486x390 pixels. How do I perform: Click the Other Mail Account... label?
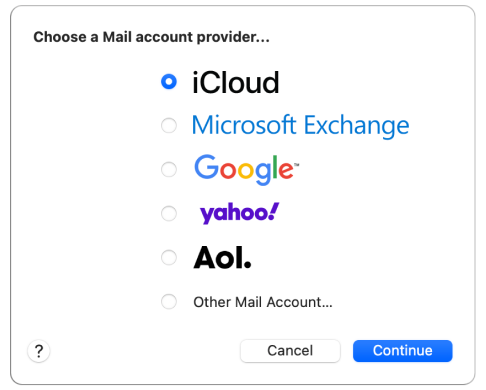[x=263, y=302]
